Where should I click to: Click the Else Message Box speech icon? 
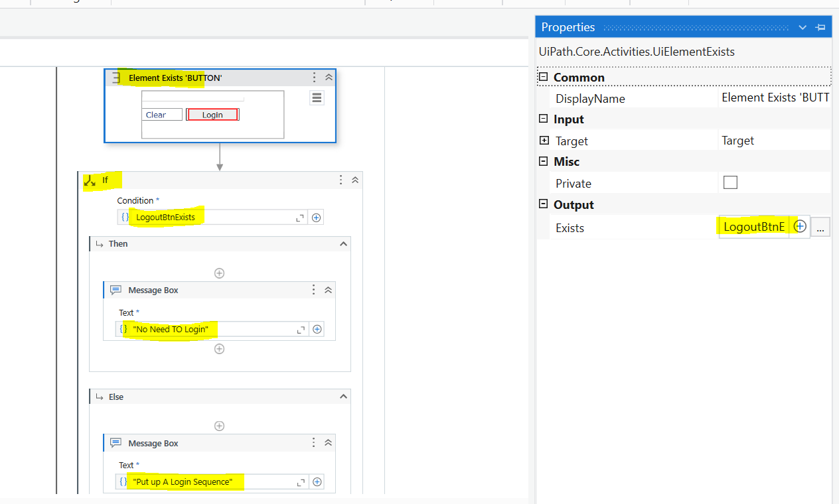click(x=115, y=443)
